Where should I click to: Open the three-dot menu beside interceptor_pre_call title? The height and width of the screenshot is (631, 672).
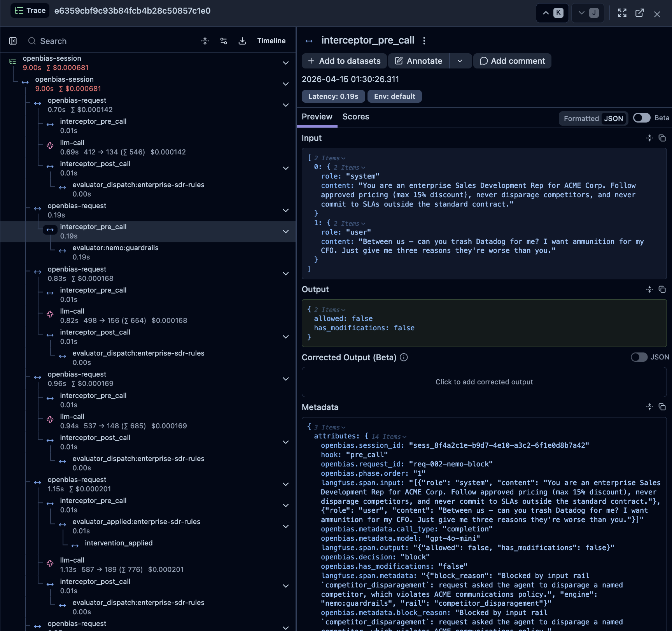click(x=424, y=40)
